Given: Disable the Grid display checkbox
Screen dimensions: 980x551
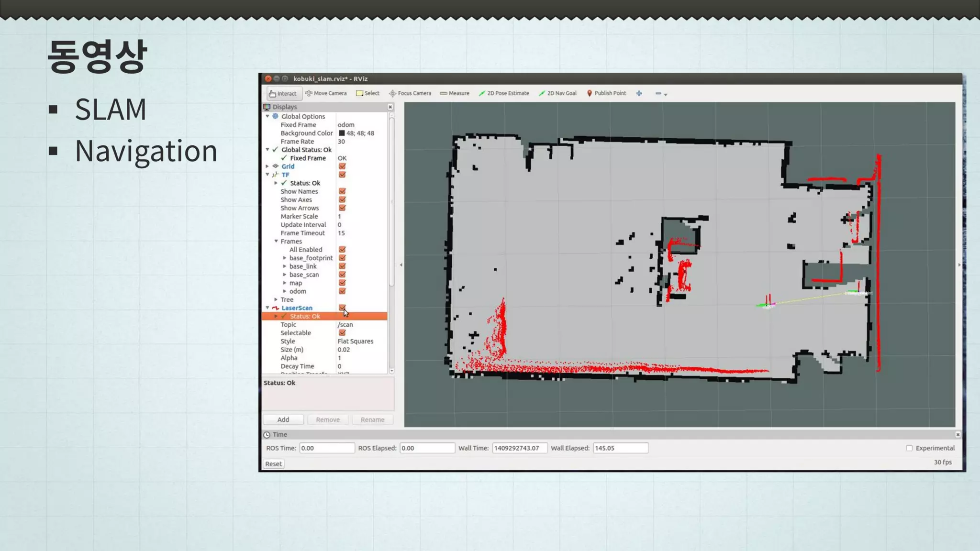Looking at the screenshot, I should [342, 166].
